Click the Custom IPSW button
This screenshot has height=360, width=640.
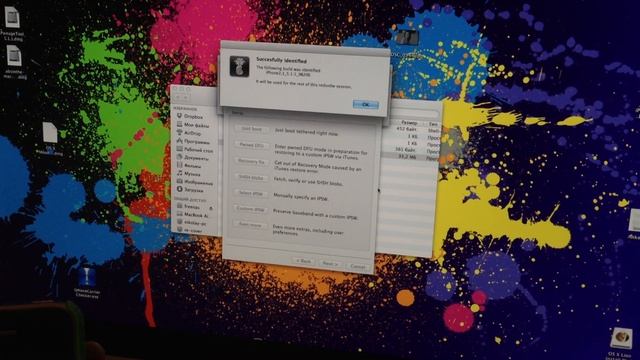click(x=251, y=209)
